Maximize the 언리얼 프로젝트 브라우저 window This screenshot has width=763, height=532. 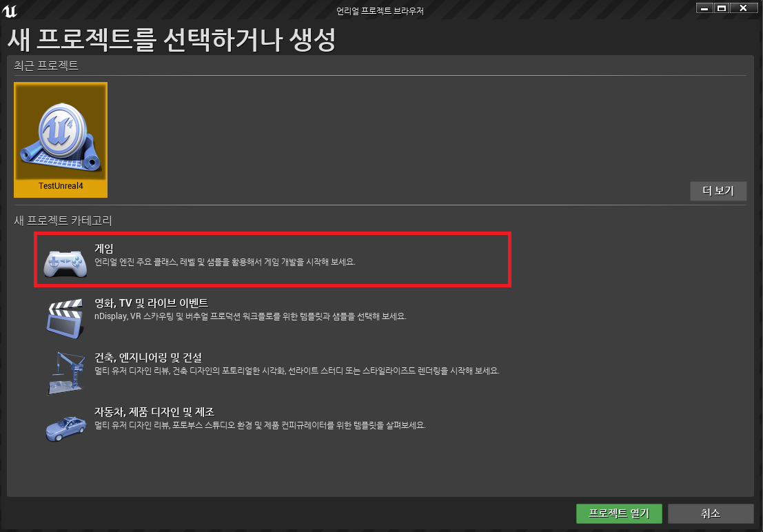pyautogui.click(x=721, y=8)
